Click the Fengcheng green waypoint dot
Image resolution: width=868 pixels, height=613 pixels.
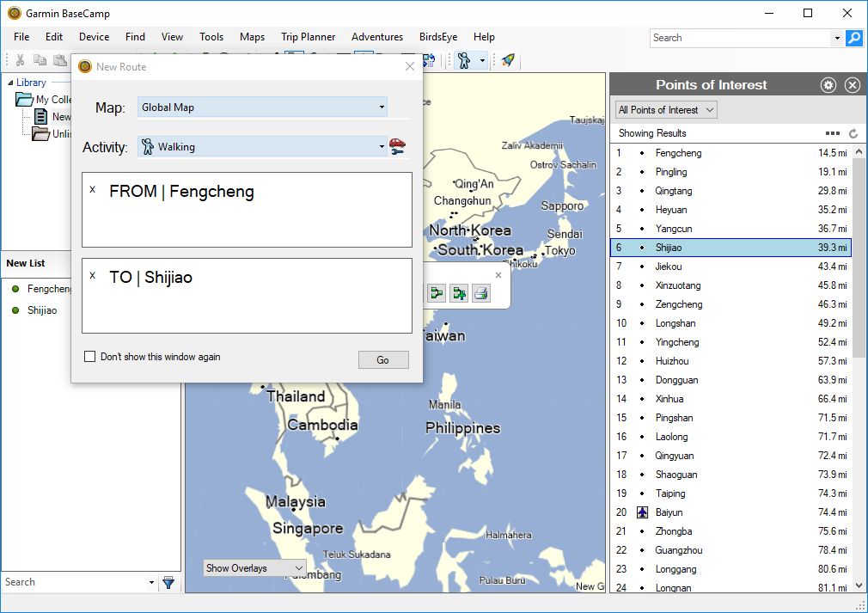click(x=15, y=289)
